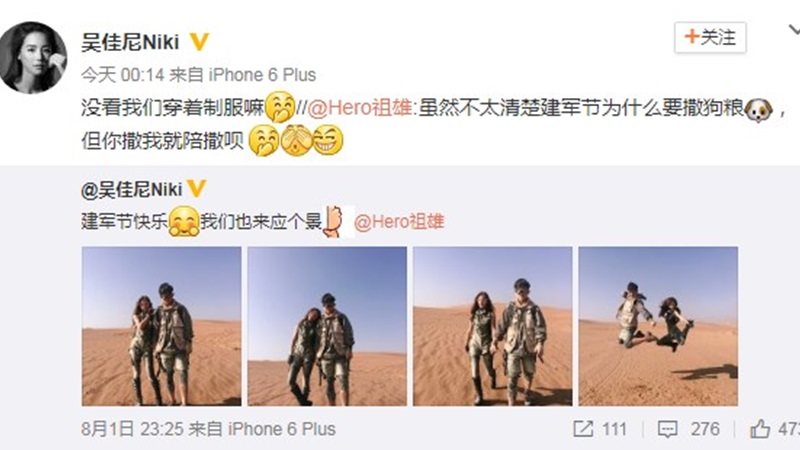This screenshot has height=450, width=800.
Task: Click verified V badge in reposted post
Action: [x=196, y=189]
